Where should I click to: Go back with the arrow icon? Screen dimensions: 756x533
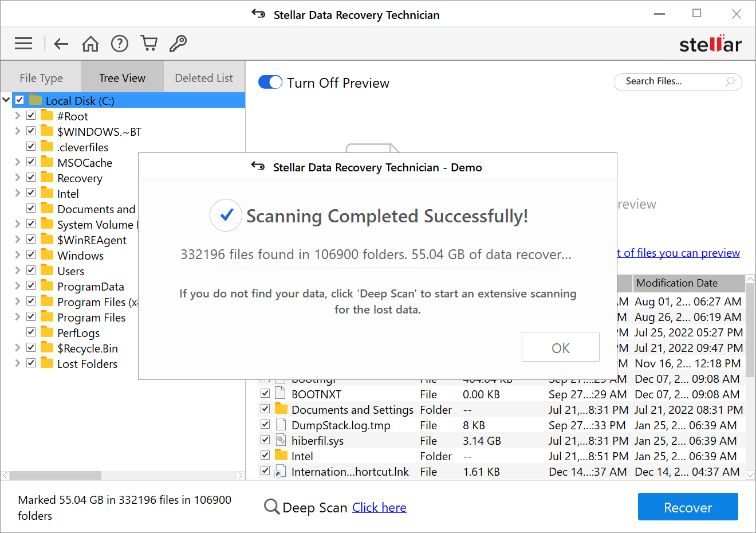tap(61, 44)
